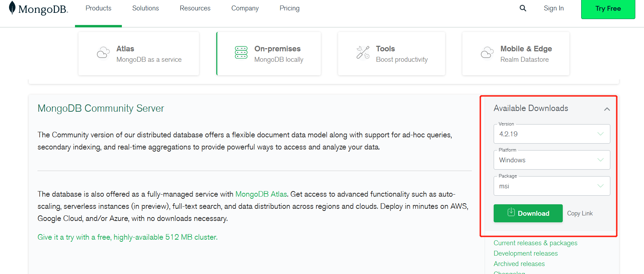Viewport: 644px width, 274px height.
Task: Click the download icon on the Download button
Action: coord(511,212)
